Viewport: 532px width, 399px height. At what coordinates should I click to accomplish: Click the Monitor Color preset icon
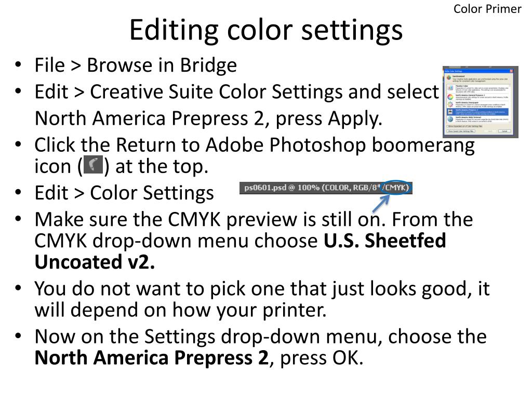coord(450,88)
